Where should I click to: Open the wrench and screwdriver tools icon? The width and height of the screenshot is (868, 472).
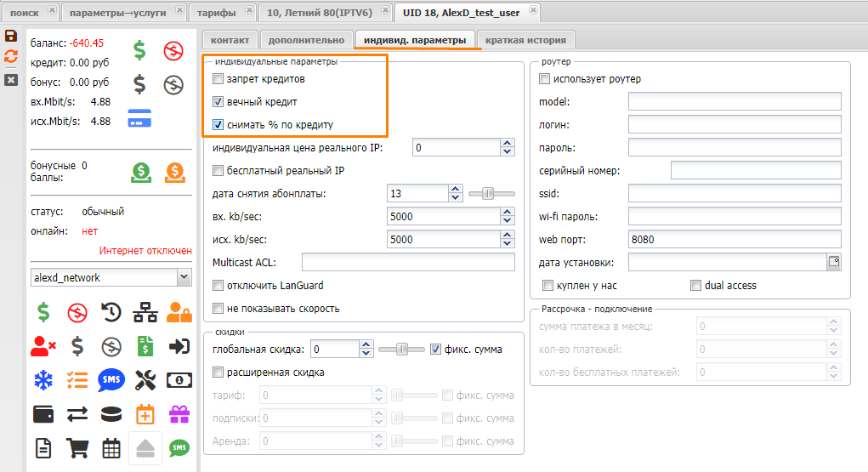145,380
